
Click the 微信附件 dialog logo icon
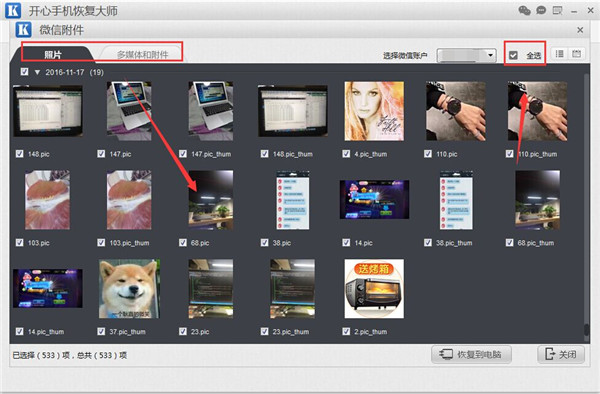click(x=23, y=30)
